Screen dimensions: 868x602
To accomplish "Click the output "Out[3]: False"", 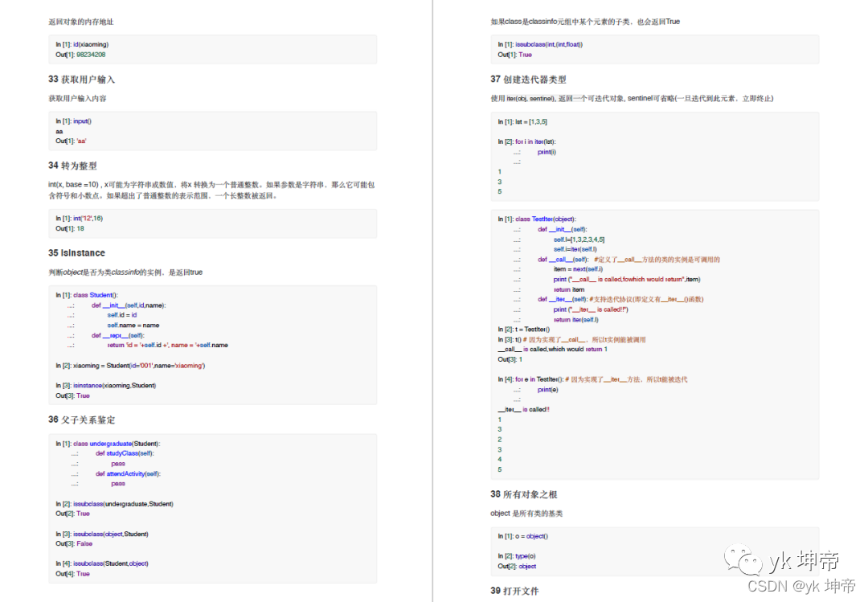I will tap(74, 544).
